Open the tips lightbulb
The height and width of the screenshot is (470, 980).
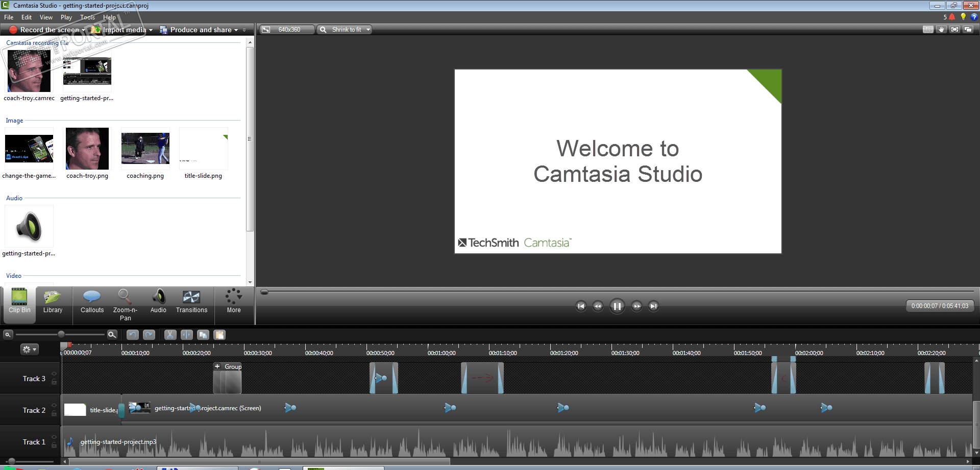pos(963,17)
